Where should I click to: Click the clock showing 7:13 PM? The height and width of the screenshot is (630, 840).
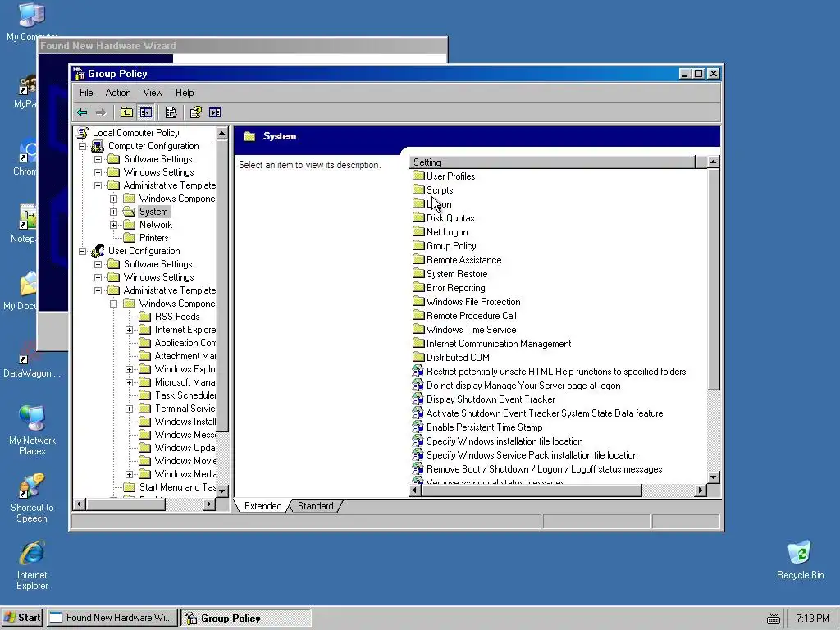click(x=812, y=619)
